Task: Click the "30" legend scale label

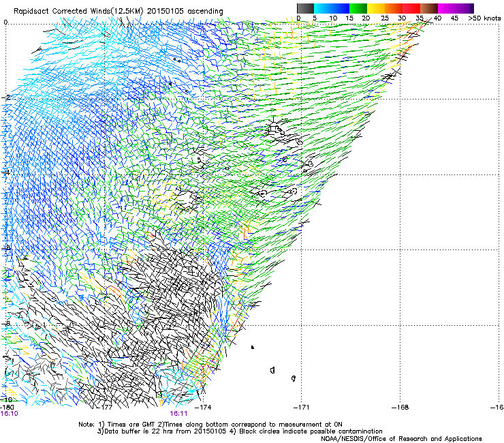Action: 402,18
